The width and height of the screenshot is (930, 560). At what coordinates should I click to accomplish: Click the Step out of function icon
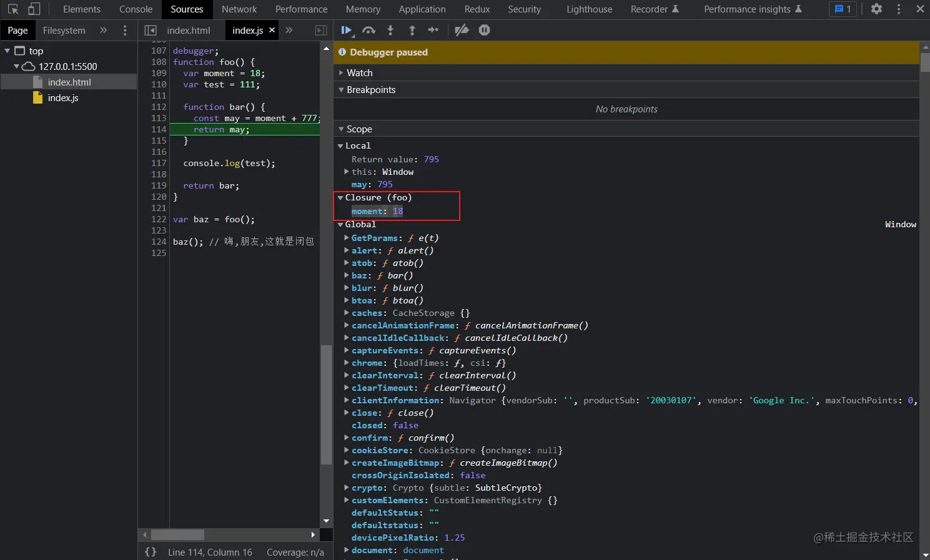tap(412, 30)
